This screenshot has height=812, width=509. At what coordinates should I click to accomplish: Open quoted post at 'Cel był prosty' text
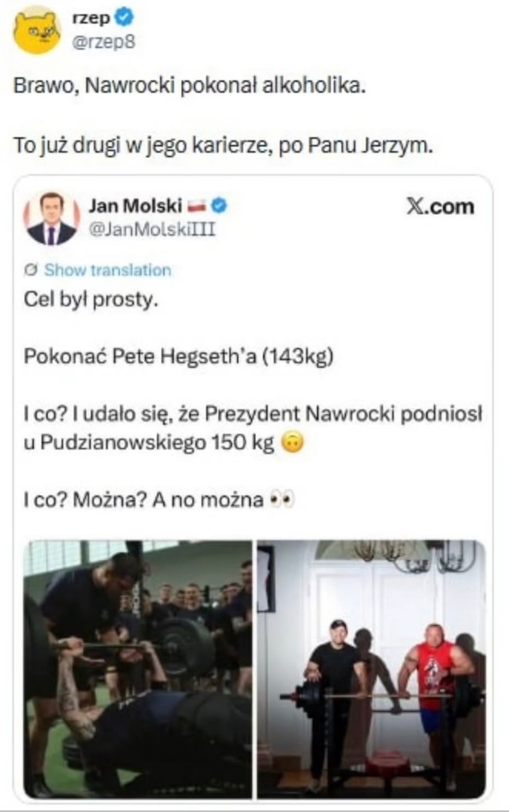point(91,299)
